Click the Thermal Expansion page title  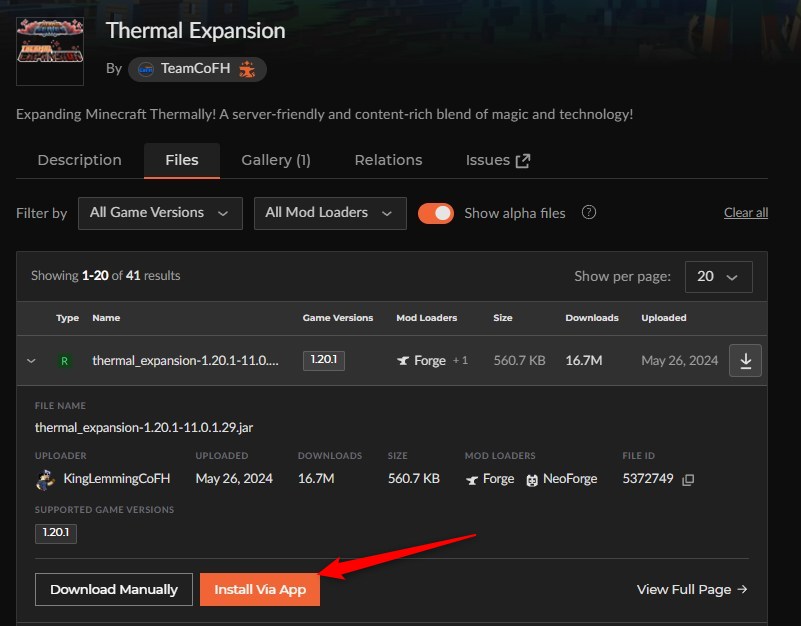(196, 31)
